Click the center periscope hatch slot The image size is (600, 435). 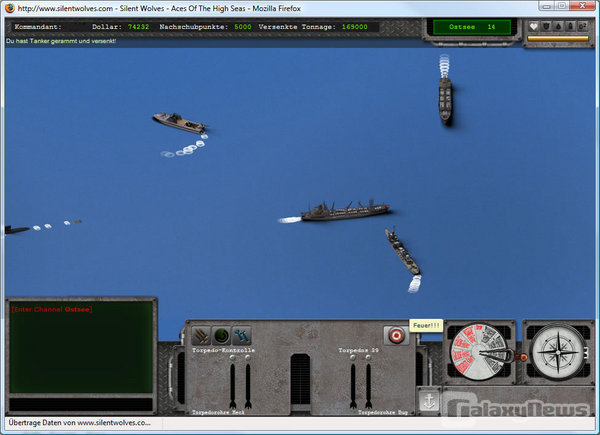coord(300,379)
